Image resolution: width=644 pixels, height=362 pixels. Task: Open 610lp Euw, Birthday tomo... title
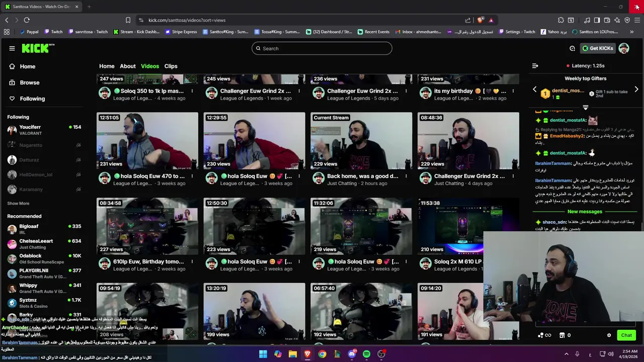148,261
